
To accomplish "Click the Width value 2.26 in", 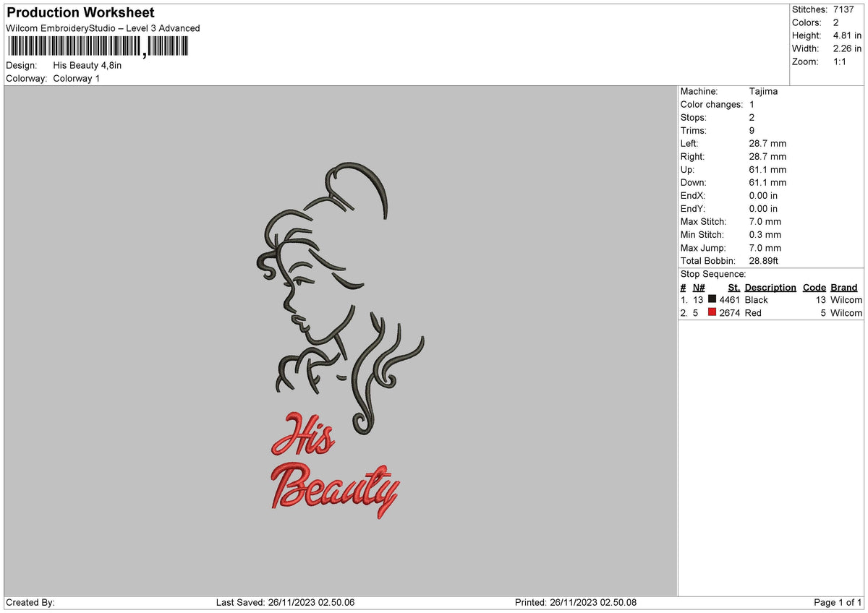I will click(848, 48).
